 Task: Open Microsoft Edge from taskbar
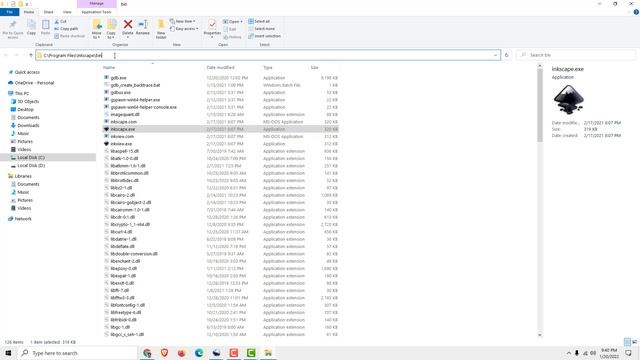pyautogui.click(x=199, y=353)
